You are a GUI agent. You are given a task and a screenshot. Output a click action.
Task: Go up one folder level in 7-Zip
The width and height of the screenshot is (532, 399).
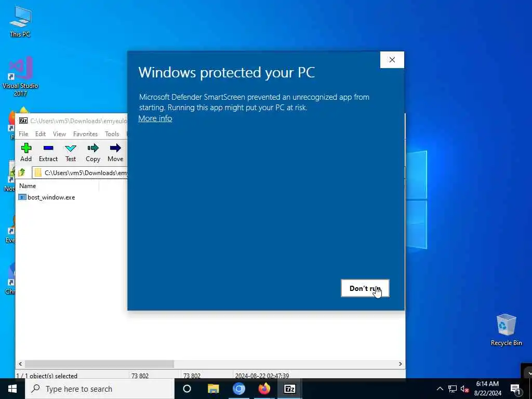point(22,172)
